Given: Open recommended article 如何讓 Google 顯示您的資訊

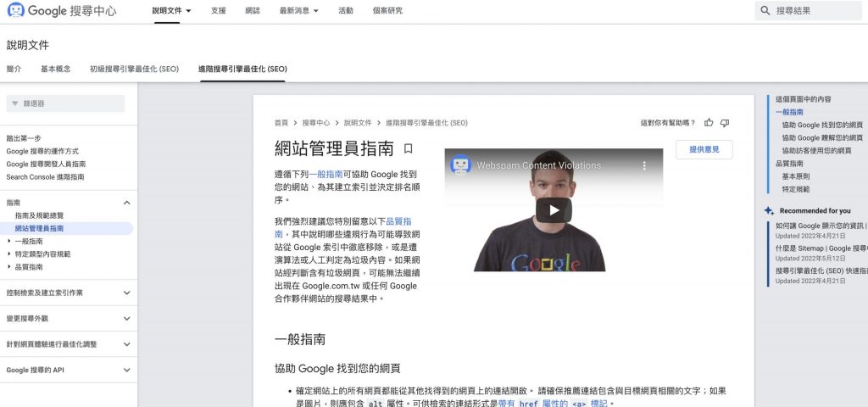Looking at the screenshot, I should [x=821, y=226].
